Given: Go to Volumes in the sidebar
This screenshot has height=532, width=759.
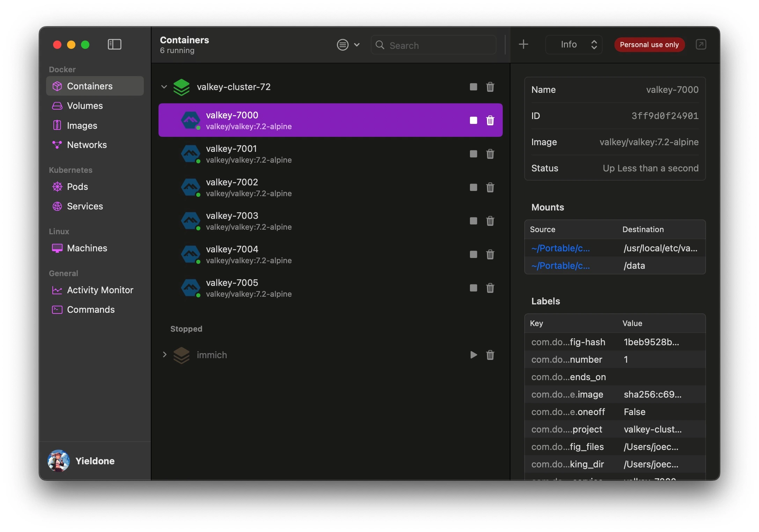Looking at the screenshot, I should tap(85, 106).
